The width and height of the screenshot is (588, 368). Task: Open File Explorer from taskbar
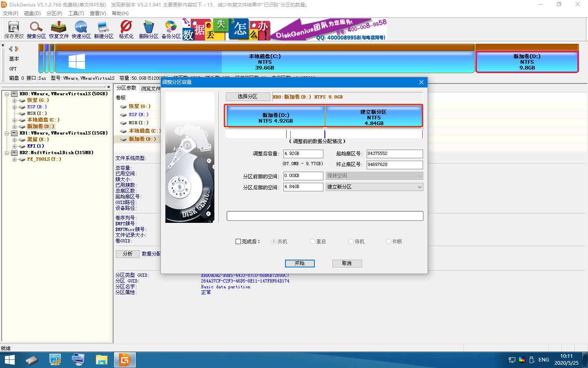(101, 360)
